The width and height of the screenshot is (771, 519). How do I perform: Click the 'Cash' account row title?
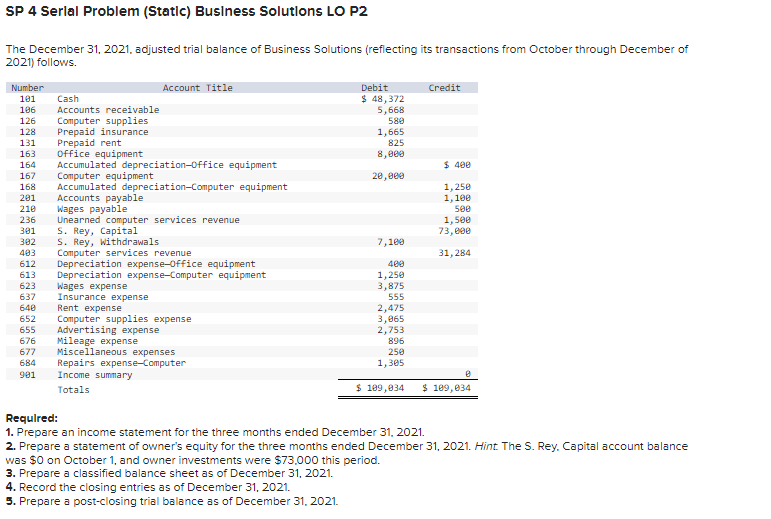pyautogui.click(x=68, y=99)
